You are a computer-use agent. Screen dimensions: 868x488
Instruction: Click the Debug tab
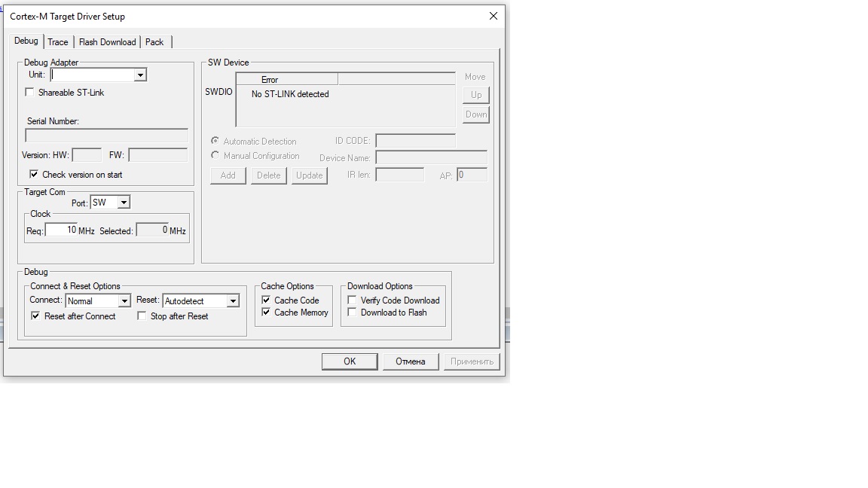point(26,41)
